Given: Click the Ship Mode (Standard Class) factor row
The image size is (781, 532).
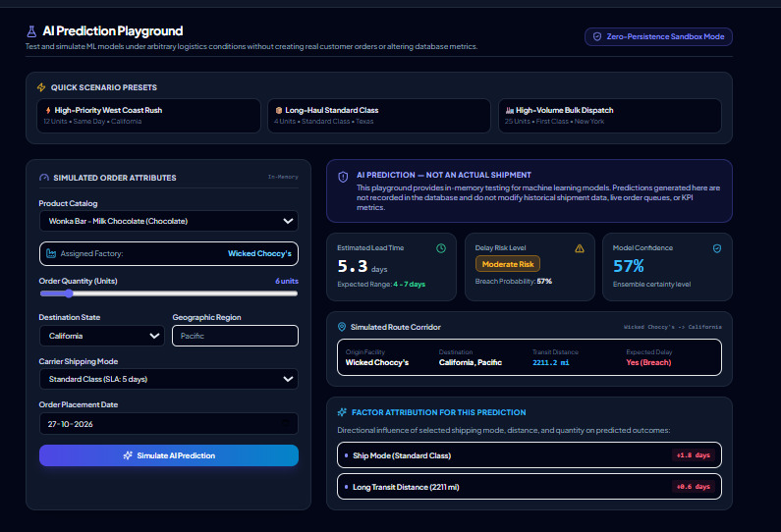Looking at the screenshot, I should (529, 455).
